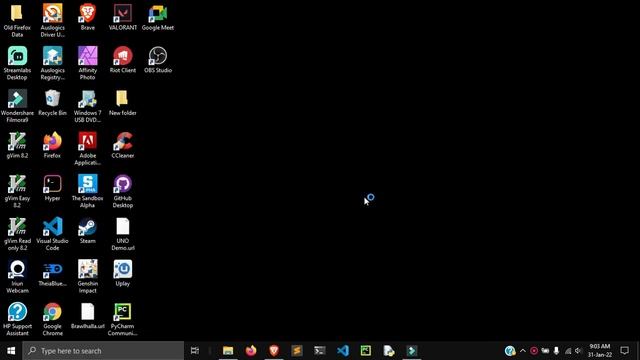
Task: Select the Visual Studio Code desktop shortcut
Action: pyautogui.click(x=52, y=233)
